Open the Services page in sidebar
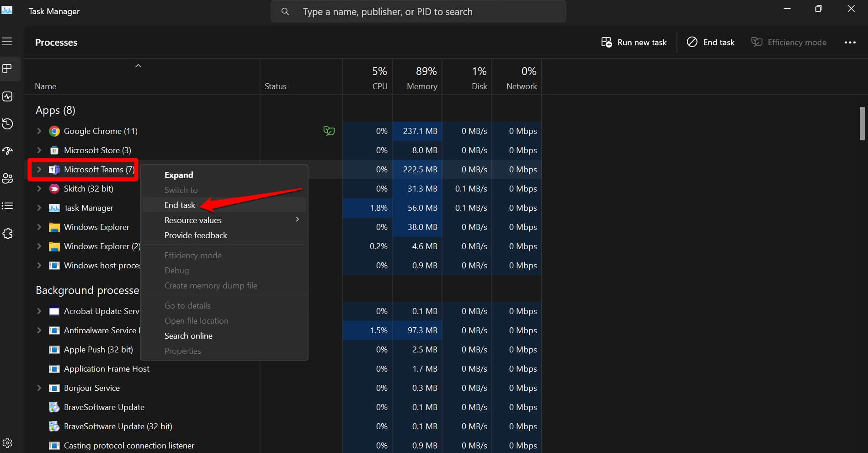 pos(7,234)
